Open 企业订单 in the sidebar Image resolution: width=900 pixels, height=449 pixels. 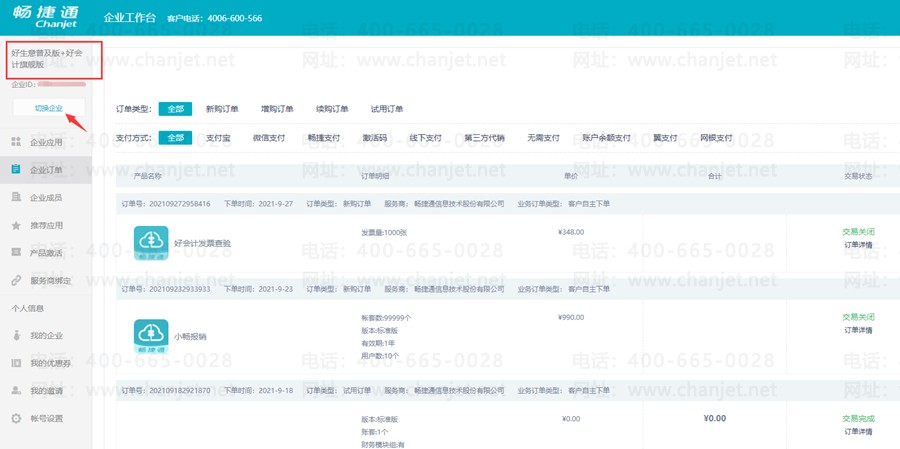pyautogui.click(x=46, y=169)
